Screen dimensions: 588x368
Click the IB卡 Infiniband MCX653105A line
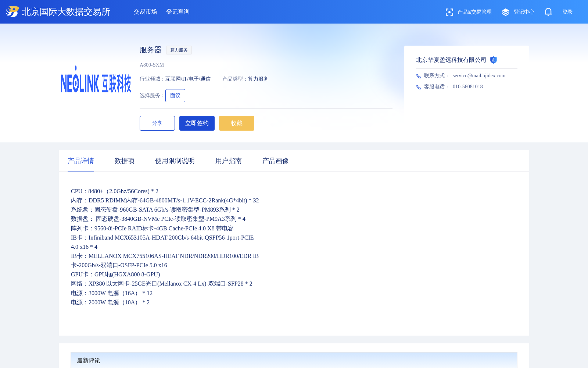tap(162, 242)
